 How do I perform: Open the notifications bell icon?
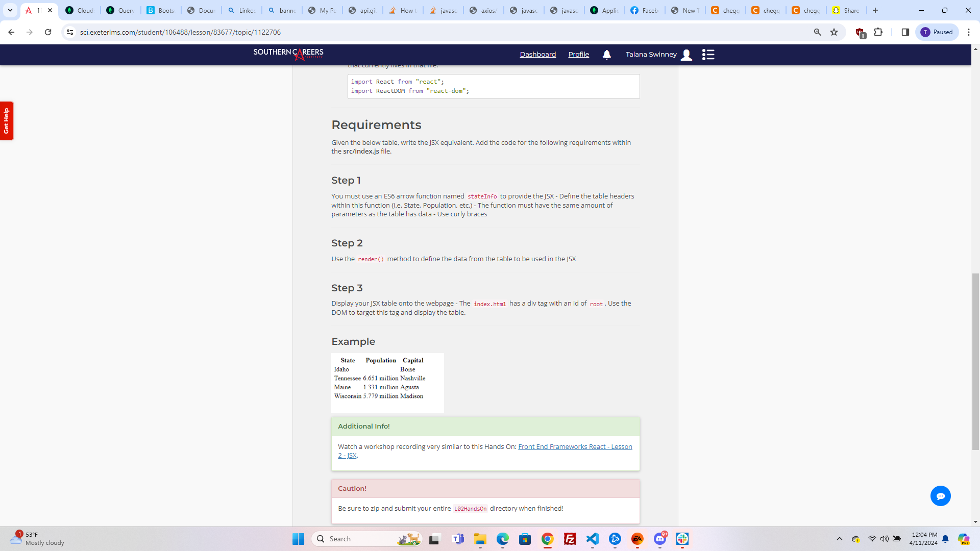606,55
